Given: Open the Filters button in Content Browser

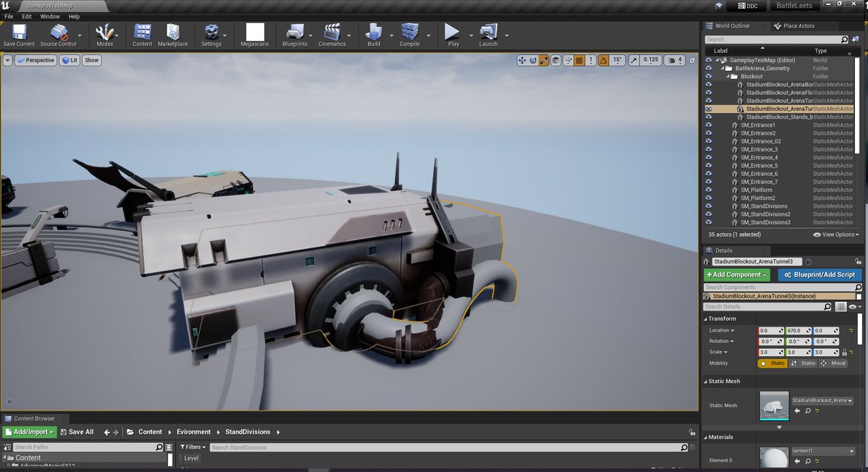Looking at the screenshot, I should click(193, 447).
